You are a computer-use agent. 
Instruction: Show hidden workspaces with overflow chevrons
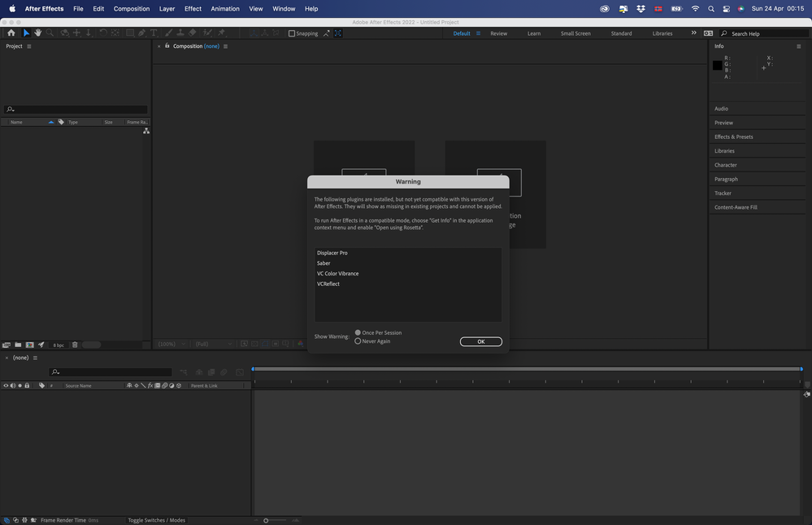click(693, 33)
